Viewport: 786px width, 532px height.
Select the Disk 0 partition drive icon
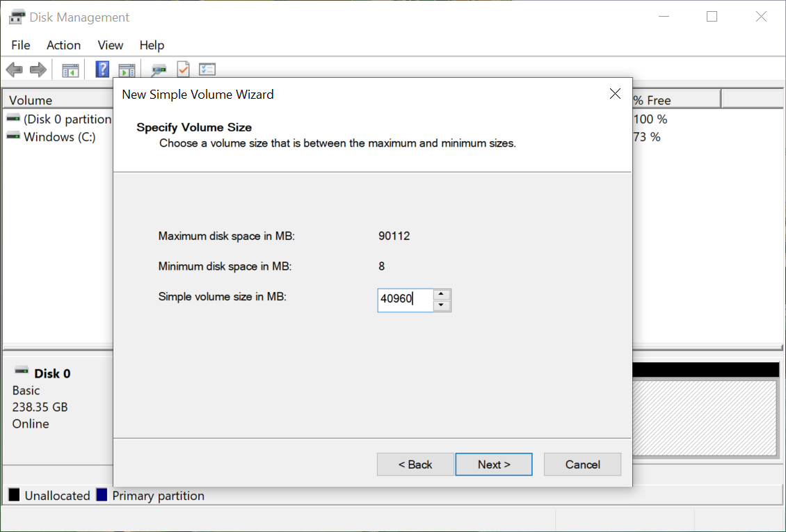click(x=13, y=119)
